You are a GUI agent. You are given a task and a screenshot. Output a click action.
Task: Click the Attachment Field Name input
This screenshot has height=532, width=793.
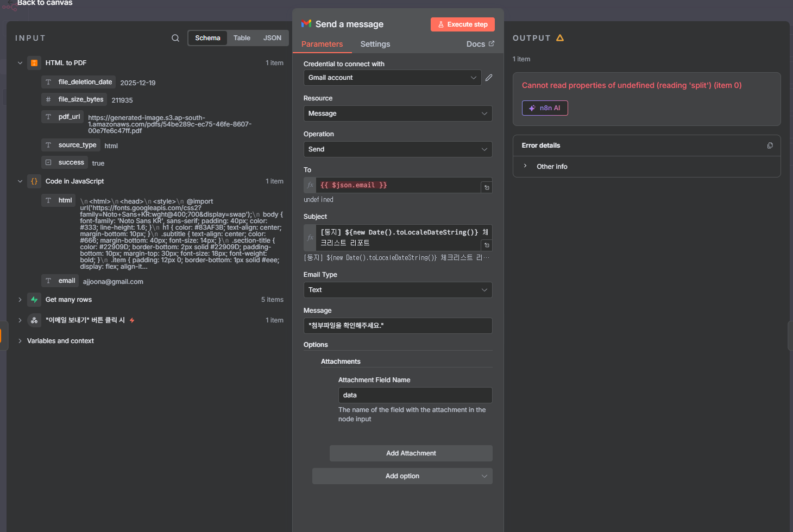(415, 395)
